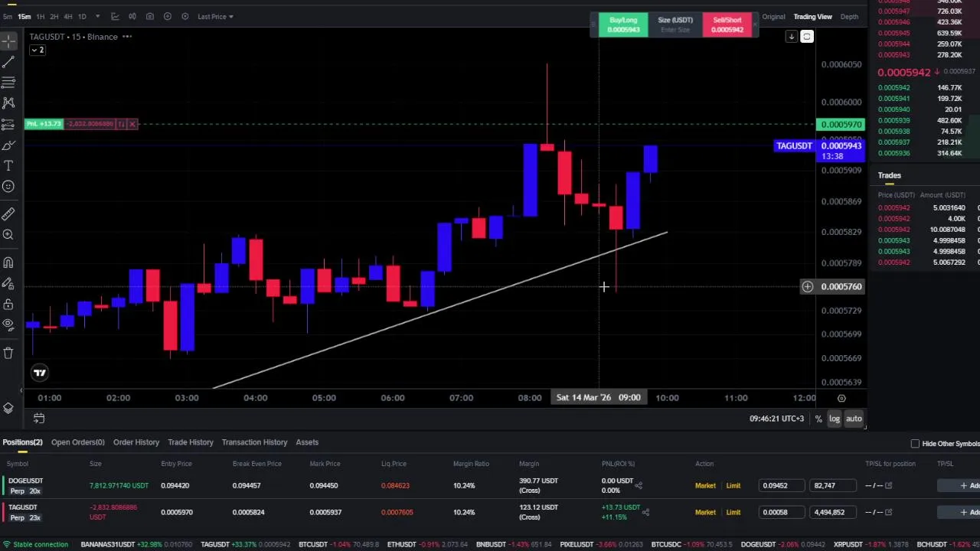This screenshot has width=980, height=551.
Task: Toggle stay in drawing mode
Action: point(8,284)
